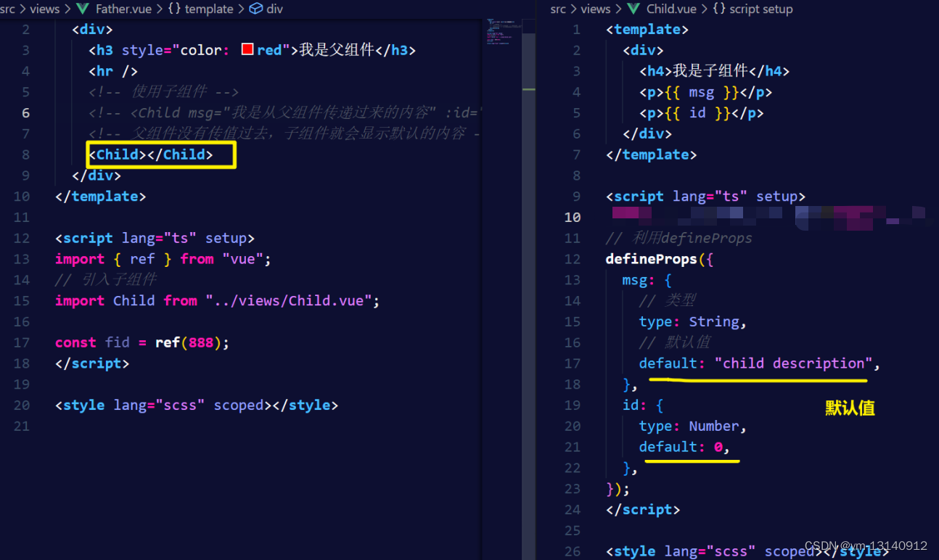Click the braces icon before script setup breadcrumb
The image size is (939, 560).
tap(719, 9)
